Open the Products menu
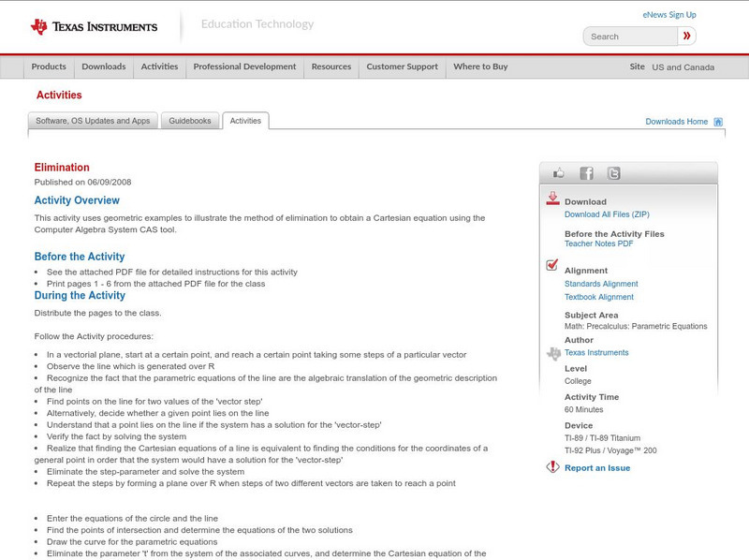 coord(49,67)
